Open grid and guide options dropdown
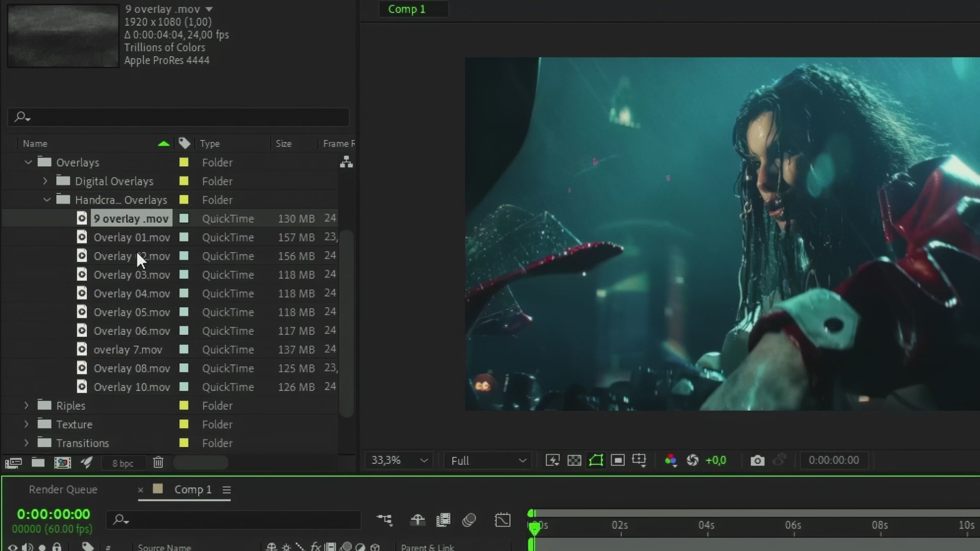This screenshot has height=551, width=980. click(639, 460)
